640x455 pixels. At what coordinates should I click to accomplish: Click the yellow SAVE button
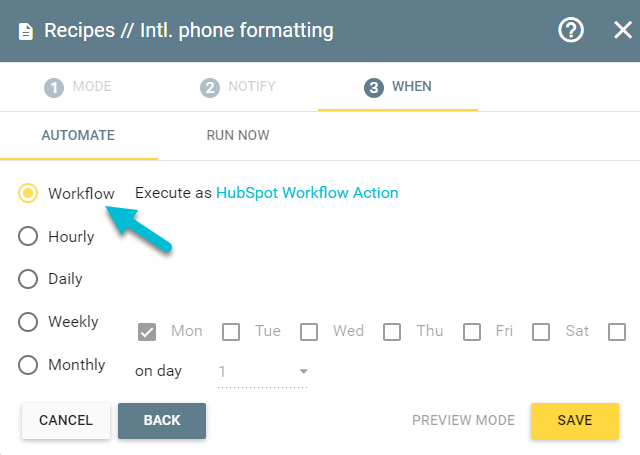click(x=575, y=420)
